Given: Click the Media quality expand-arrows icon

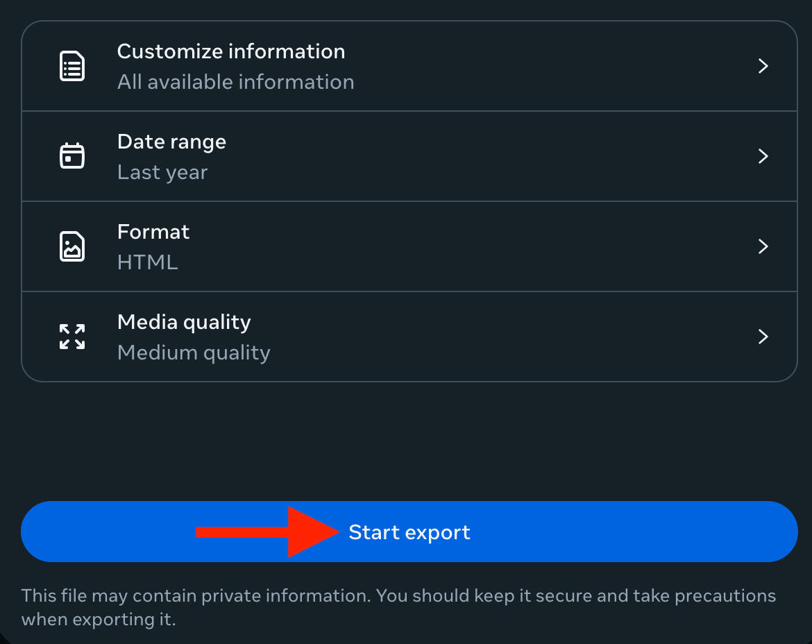Looking at the screenshot, I should click(x=72, y=337).
